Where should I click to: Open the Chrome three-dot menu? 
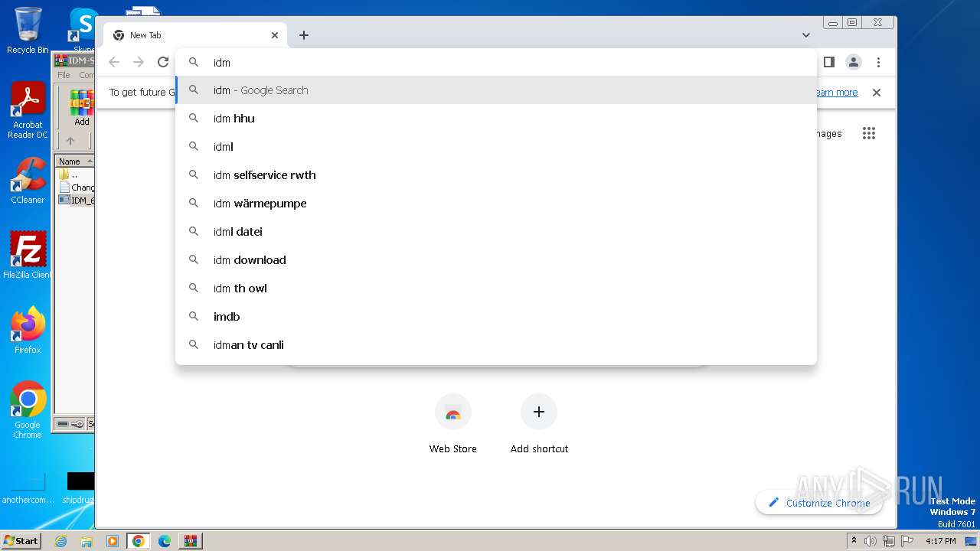(x=878, y=62)
